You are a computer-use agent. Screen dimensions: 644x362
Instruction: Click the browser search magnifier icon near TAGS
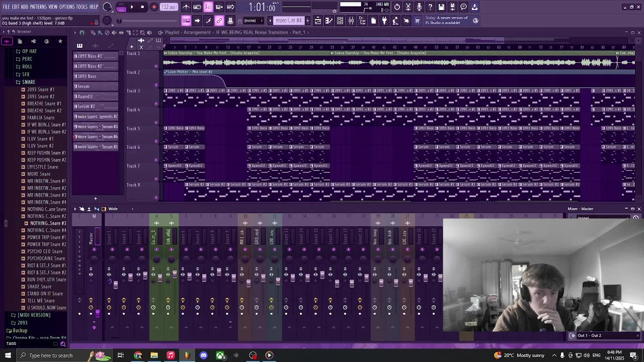pos(63,344)
